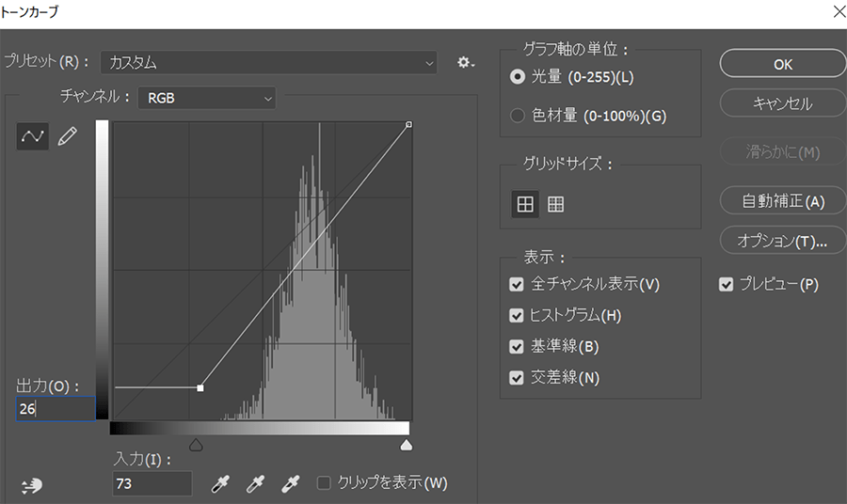Open the preset options gear menu
847x504 pixels.
coord(466,63)
